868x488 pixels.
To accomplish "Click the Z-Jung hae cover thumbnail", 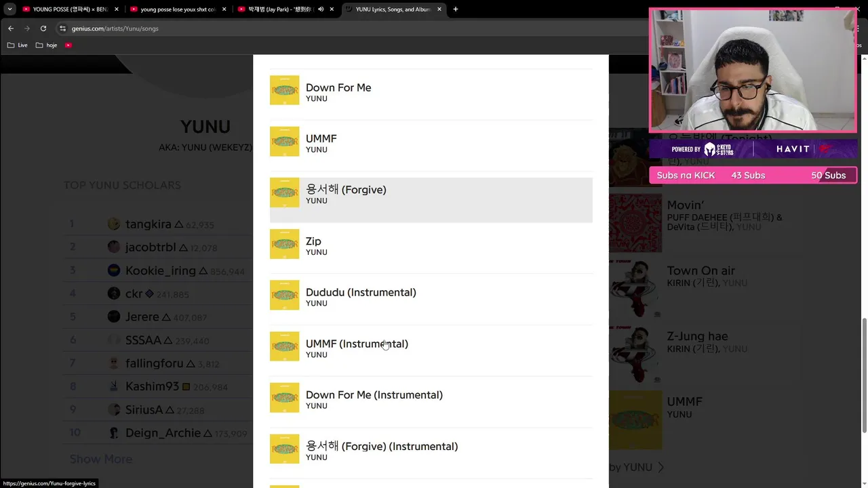I will click(x=635, y=354).
